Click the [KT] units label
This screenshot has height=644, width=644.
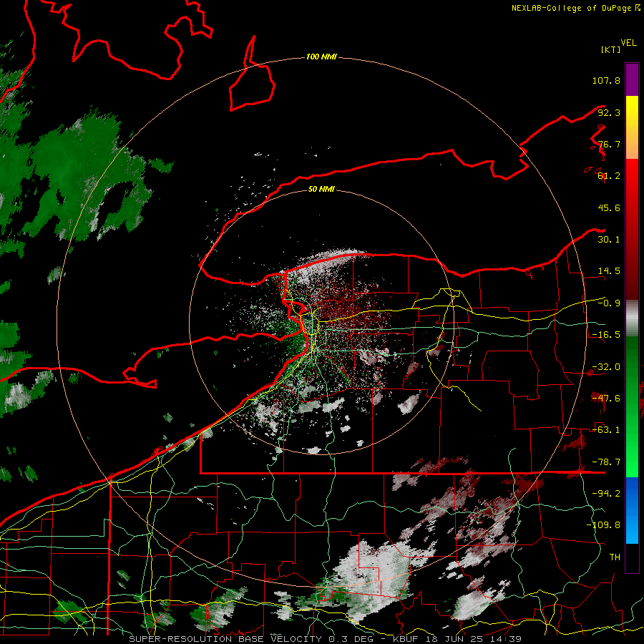click(610, 49)
